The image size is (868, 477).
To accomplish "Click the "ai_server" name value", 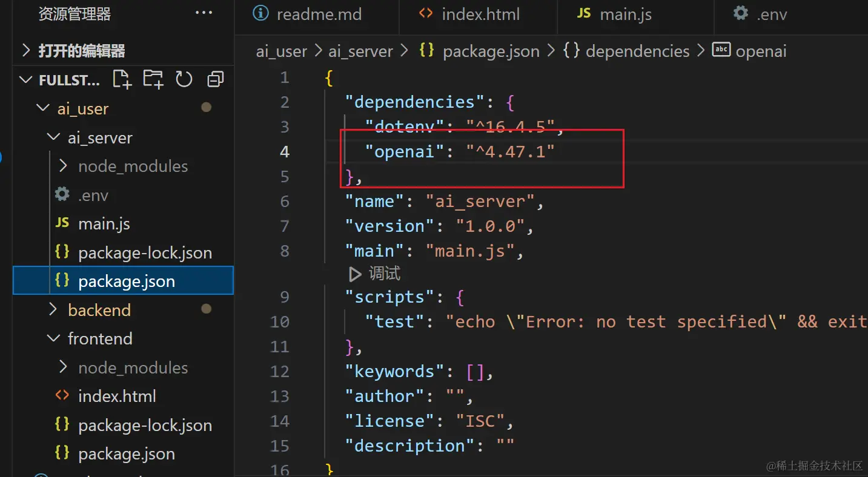I will point(480,201).
